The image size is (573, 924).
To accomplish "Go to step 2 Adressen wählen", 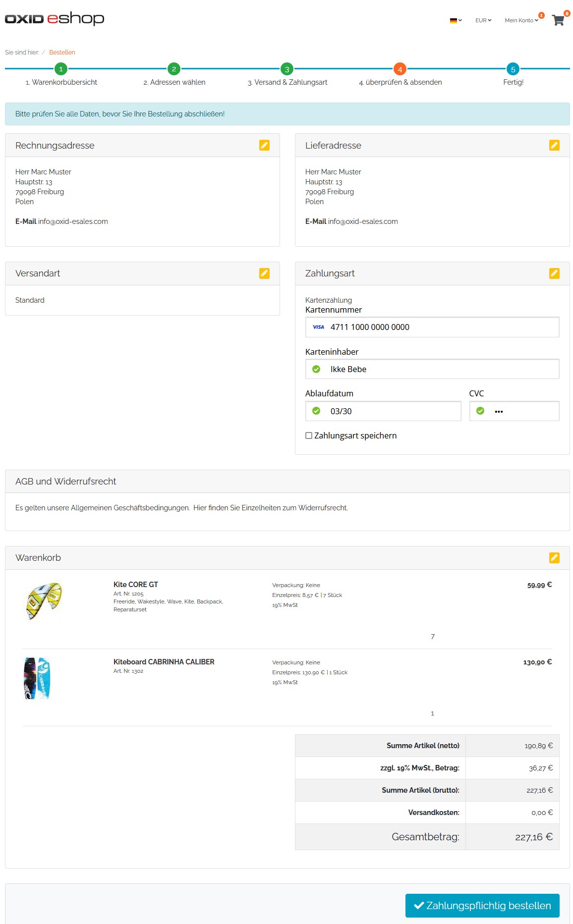I will [x=174, y=69].
